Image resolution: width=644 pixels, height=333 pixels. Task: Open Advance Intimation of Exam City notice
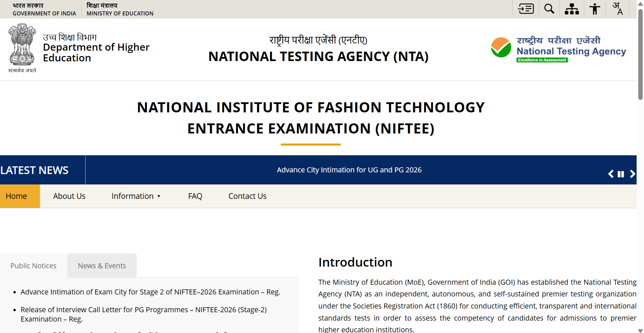[150, 292]
